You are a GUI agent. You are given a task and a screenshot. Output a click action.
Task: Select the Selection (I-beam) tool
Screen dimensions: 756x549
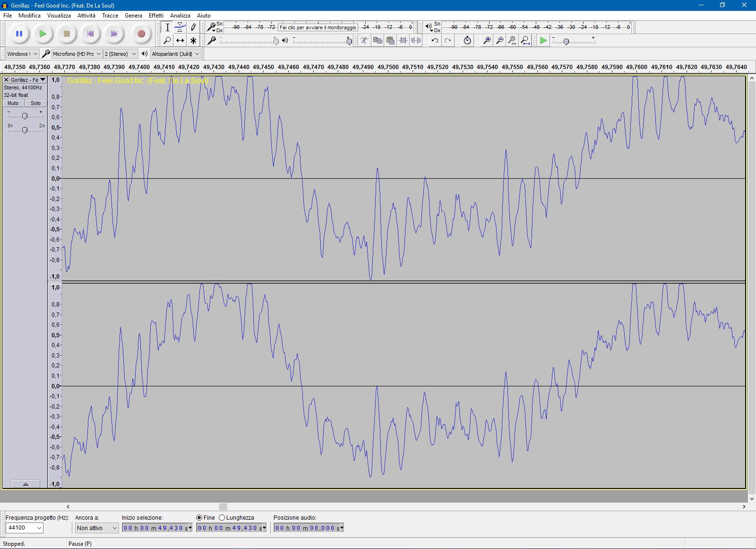[167, 27]
